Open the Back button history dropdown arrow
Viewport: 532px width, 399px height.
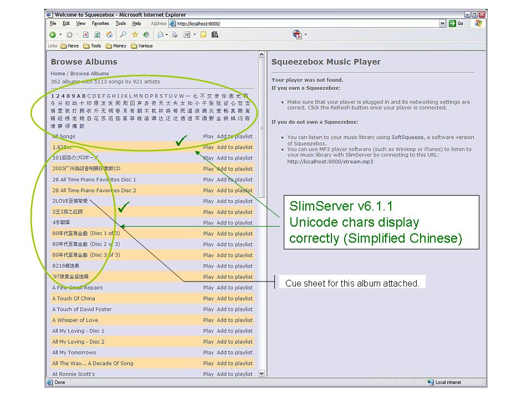(x=60, y=34)
